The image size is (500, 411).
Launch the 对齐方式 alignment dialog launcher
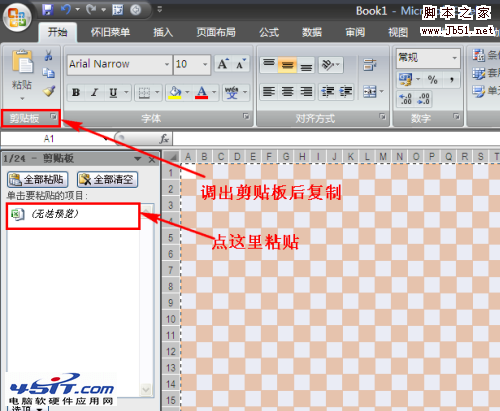pyautogui.click(x=382, y=116)
